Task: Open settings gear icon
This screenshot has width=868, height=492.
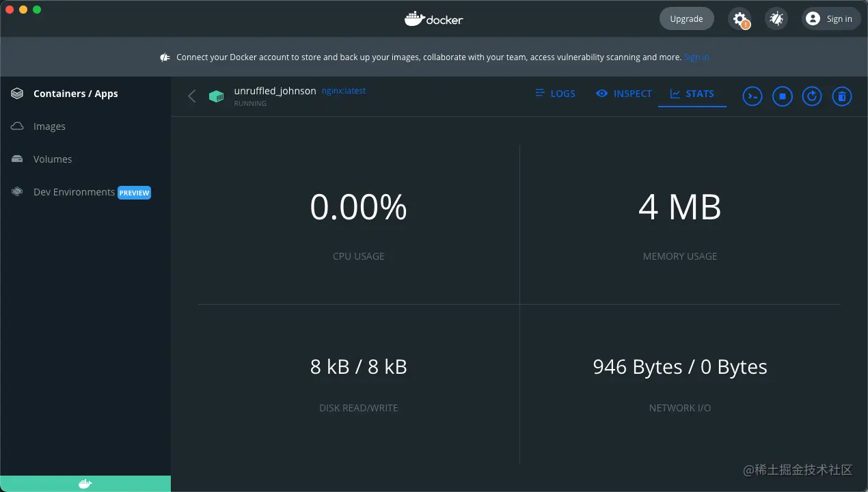Action: pos(740,19)
